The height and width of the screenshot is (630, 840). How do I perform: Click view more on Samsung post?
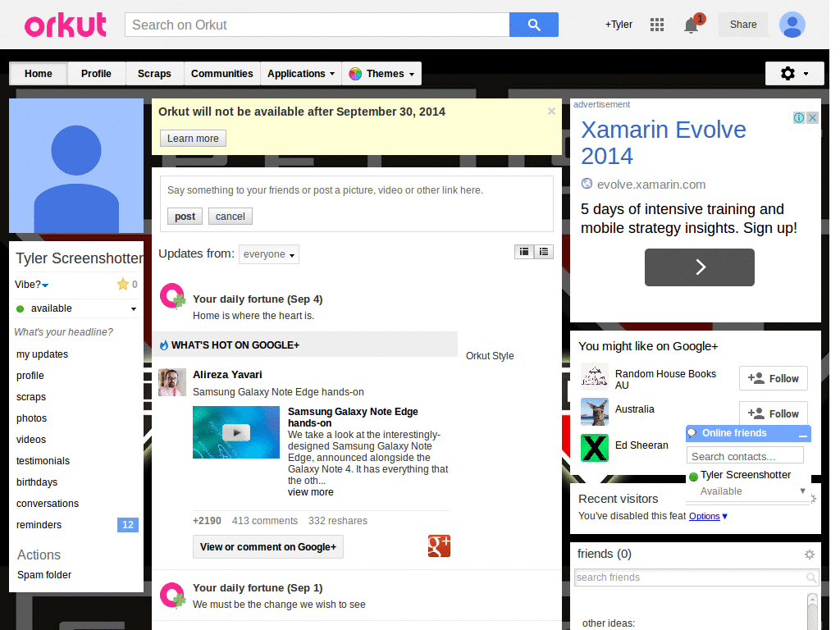(x=310, y=492)
